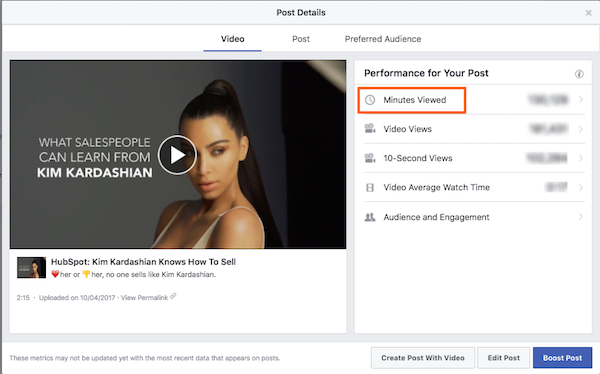Screen dimensions: 600x374
Task: Click the film icon beside Video Average Watch Time
Action: 370,188
